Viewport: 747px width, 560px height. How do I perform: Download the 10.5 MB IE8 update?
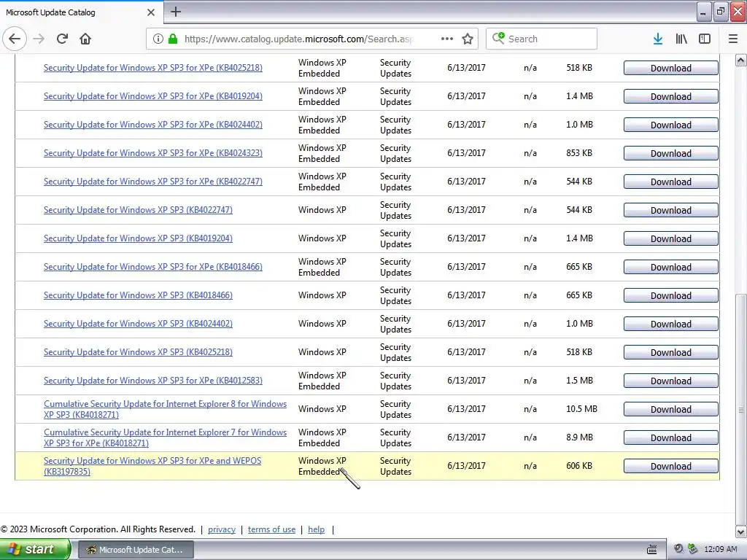[671, 410]
